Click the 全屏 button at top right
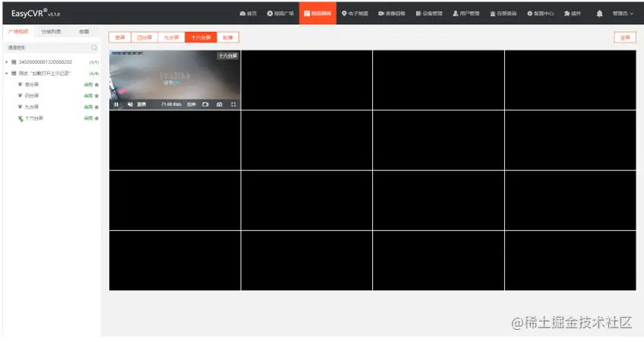Viewport: 644px width, 342px height. click(x=625, y=37)
